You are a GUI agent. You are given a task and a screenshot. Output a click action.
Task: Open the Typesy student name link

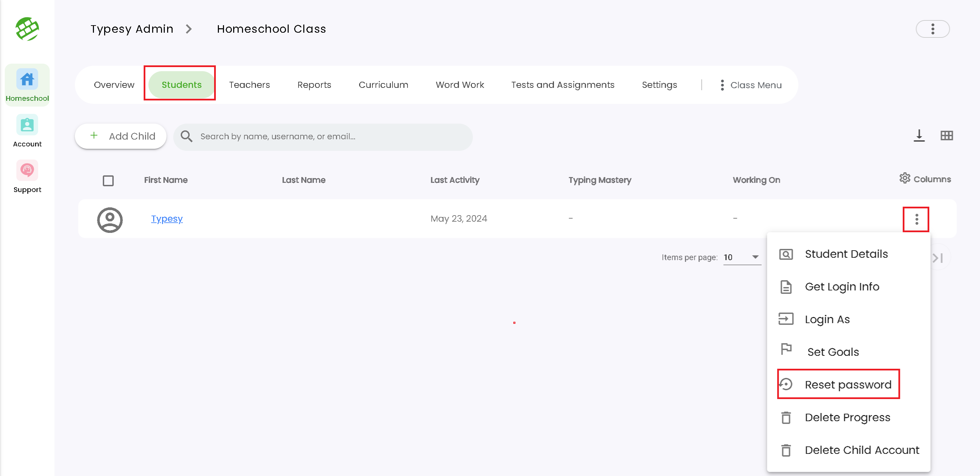pos(167,218)
